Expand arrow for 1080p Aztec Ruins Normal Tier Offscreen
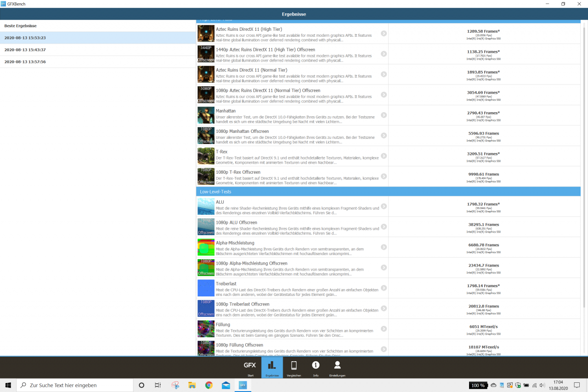The image size is (588, 392). (384, 95)
